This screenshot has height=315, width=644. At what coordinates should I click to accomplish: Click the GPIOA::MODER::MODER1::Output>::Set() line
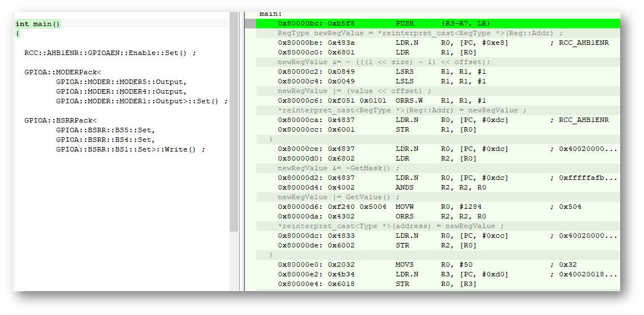pyautogui.click(x=142, y=101)
